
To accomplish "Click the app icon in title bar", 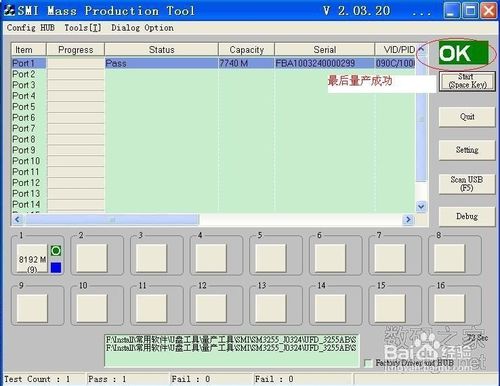I will (9, 11).
